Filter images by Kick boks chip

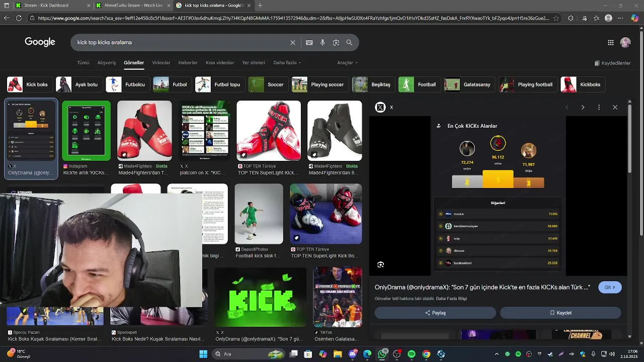[29, 84]
